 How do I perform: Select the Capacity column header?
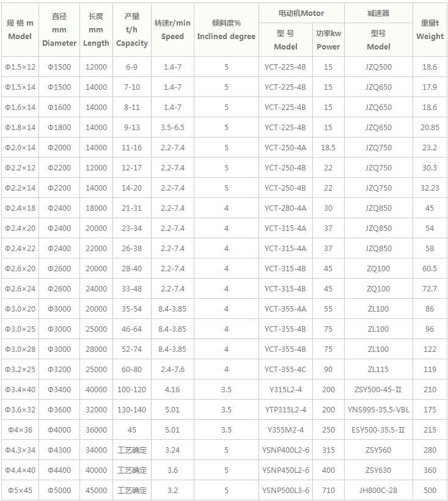tap(132, 30)
